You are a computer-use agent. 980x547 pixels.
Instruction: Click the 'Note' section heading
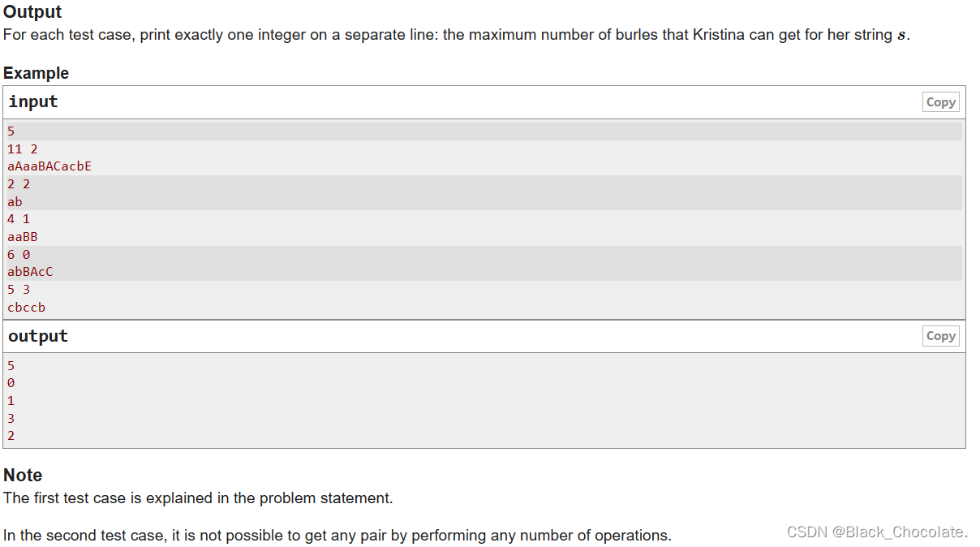(x=23, y=475)
